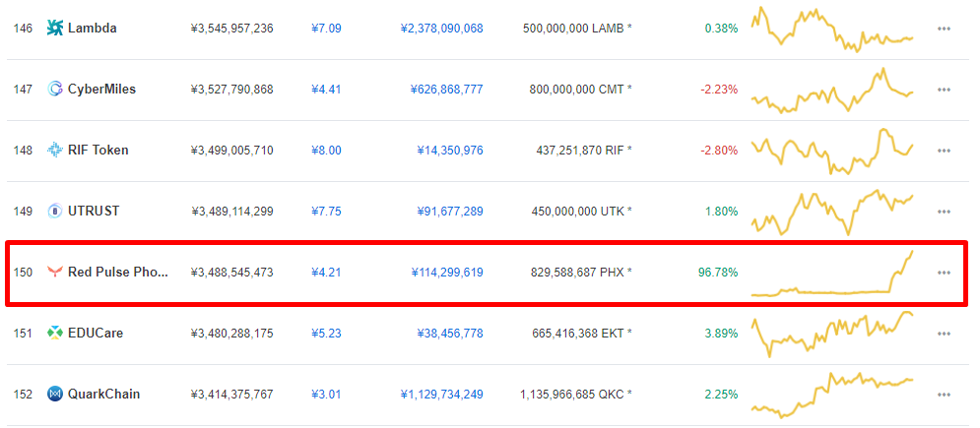This screenshot has height=428, width=980.
Task: Click Lambda volume ¥2,378,090,068
Action: pos(442,29)
